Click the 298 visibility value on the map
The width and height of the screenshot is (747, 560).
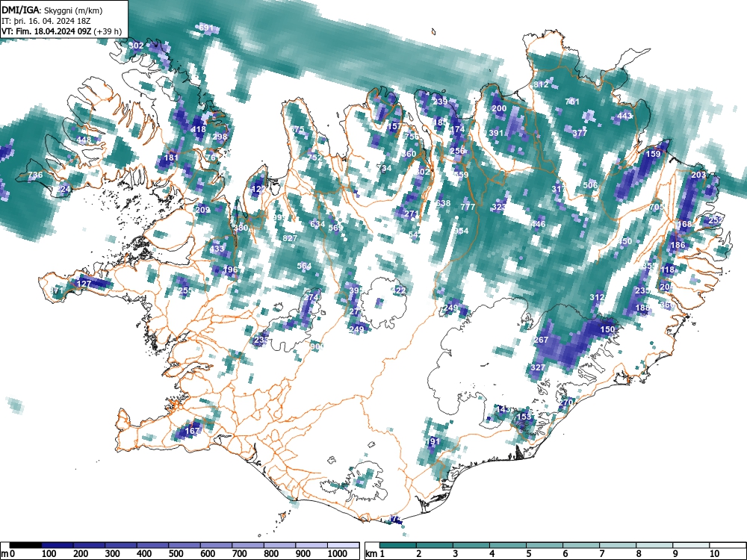coord(220,137)
